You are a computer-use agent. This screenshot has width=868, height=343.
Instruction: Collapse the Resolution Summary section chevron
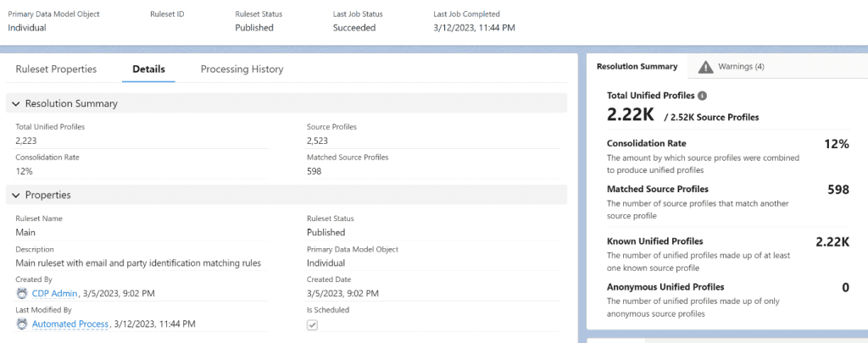point(16,103)
